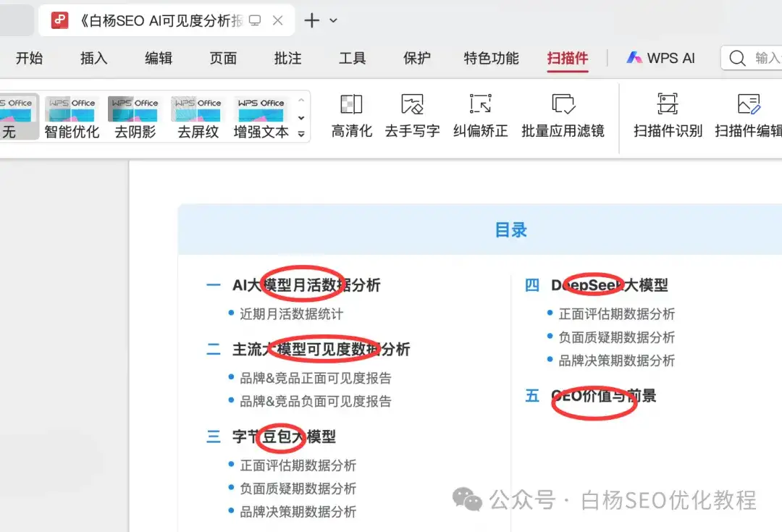Click the 高清化 enhance icon
This screenshot has height=532, width=782.
click(x=352, y=104)
